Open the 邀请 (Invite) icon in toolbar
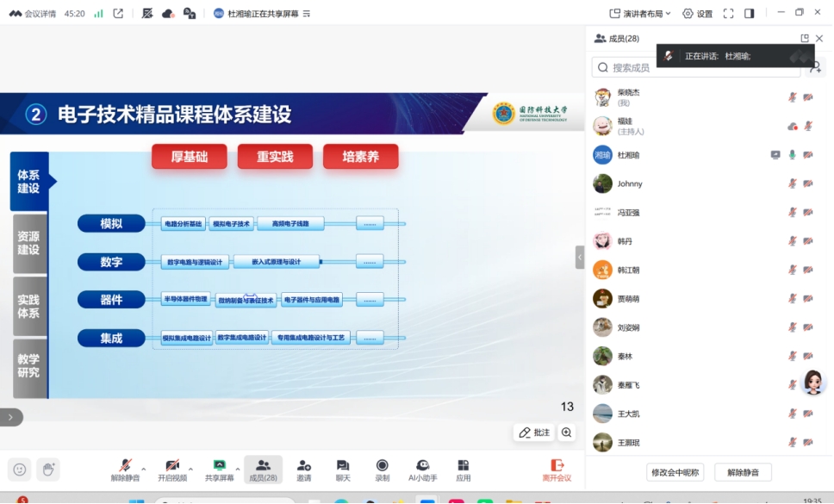 click(x=303, y=470)
